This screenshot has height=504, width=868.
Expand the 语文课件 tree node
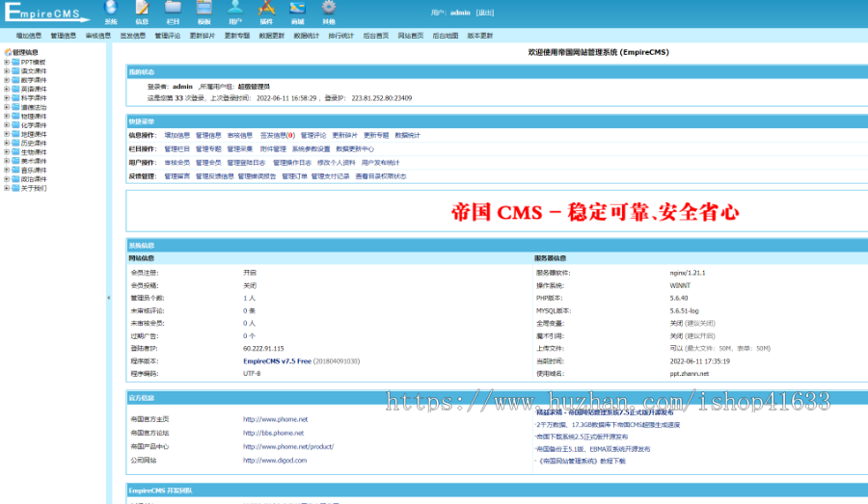(x=7, y=70)
